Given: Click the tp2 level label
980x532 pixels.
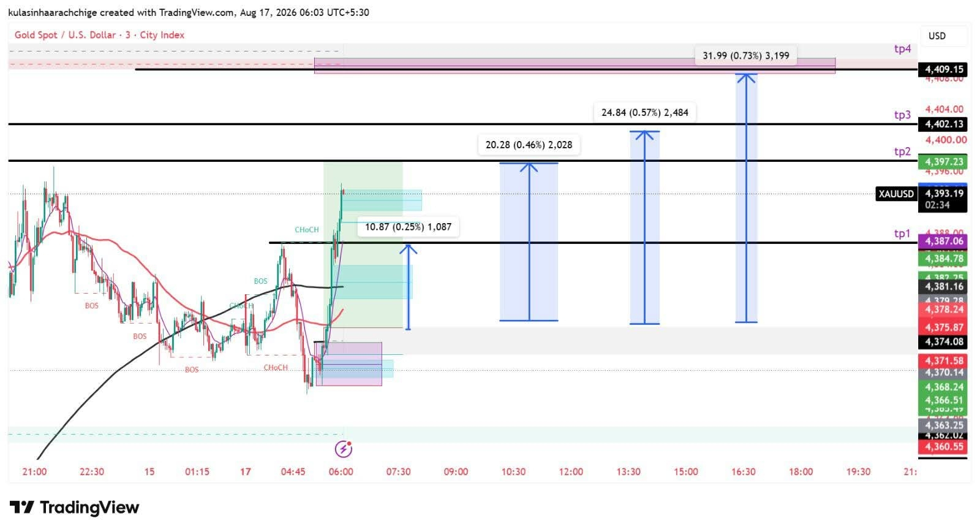Looking at the screenshot, I should coord(902,151).
